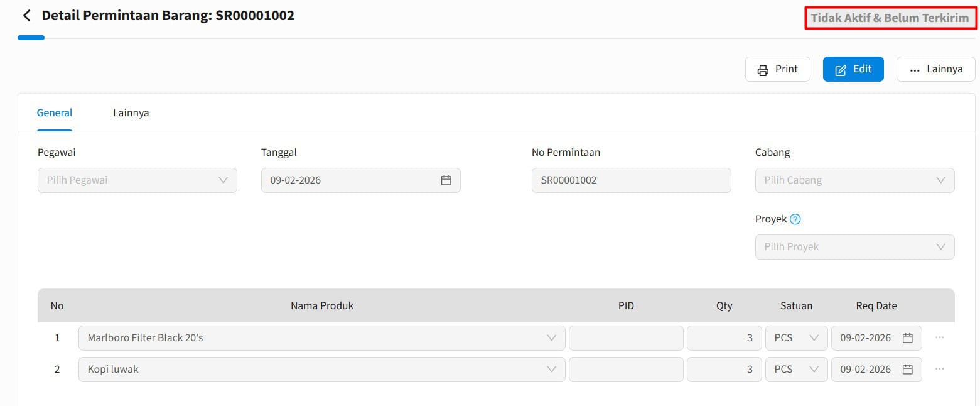The image size is (980, 406).
Task: Open row options for Kopi luwak
Action: 939,369
